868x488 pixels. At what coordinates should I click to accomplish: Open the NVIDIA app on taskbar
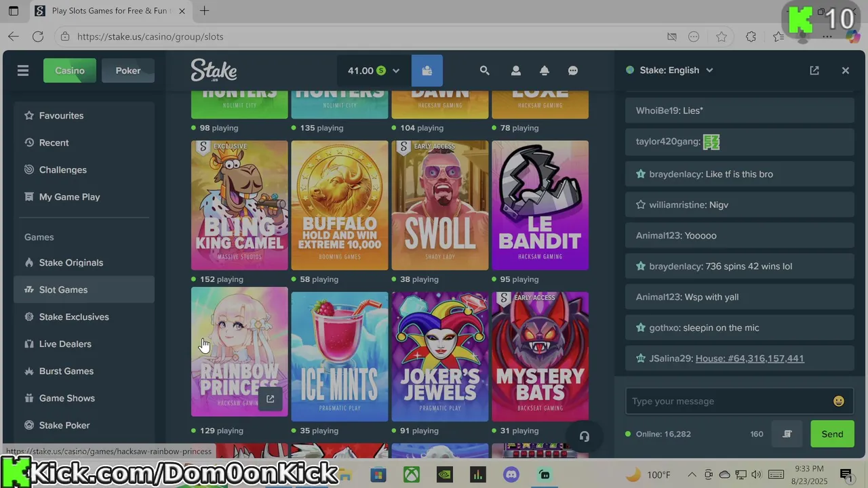444,474
